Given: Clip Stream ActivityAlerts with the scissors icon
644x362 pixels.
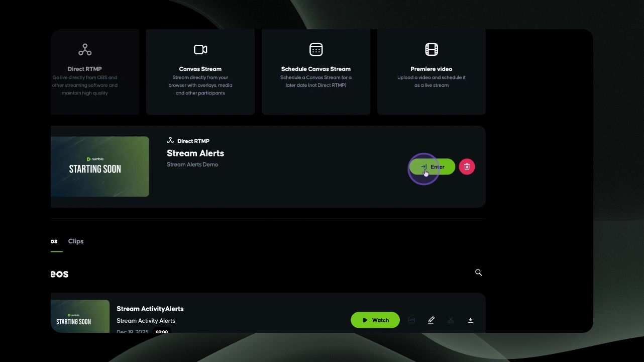Looking at the screenshot, I should click(451, 320).
